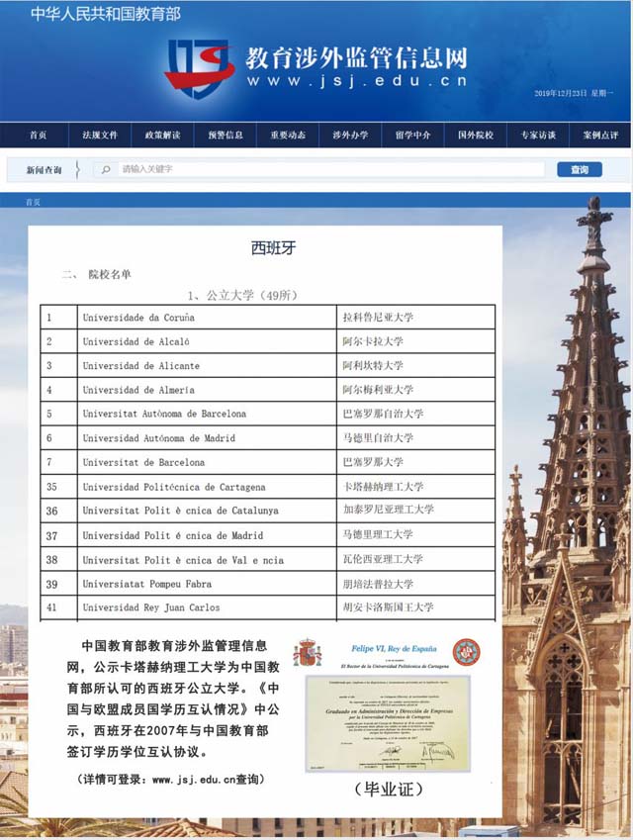Image resolution: width=633 pixels, height=840 pixels.
Task: Click the 查询 search button
Action: [580, 170]
